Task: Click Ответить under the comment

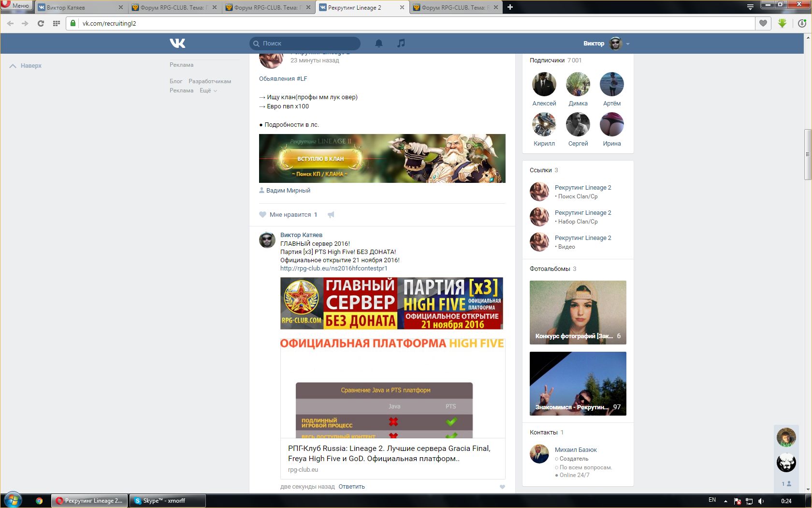Action: click(351, 487)
